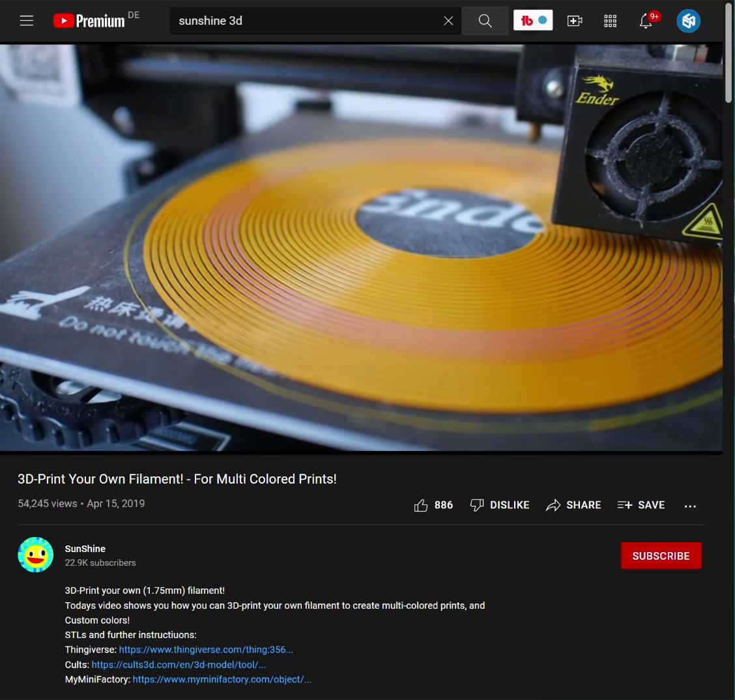Screen dimensions: 735x700
Task: Click the SHARE button
Action: point(573,505)
